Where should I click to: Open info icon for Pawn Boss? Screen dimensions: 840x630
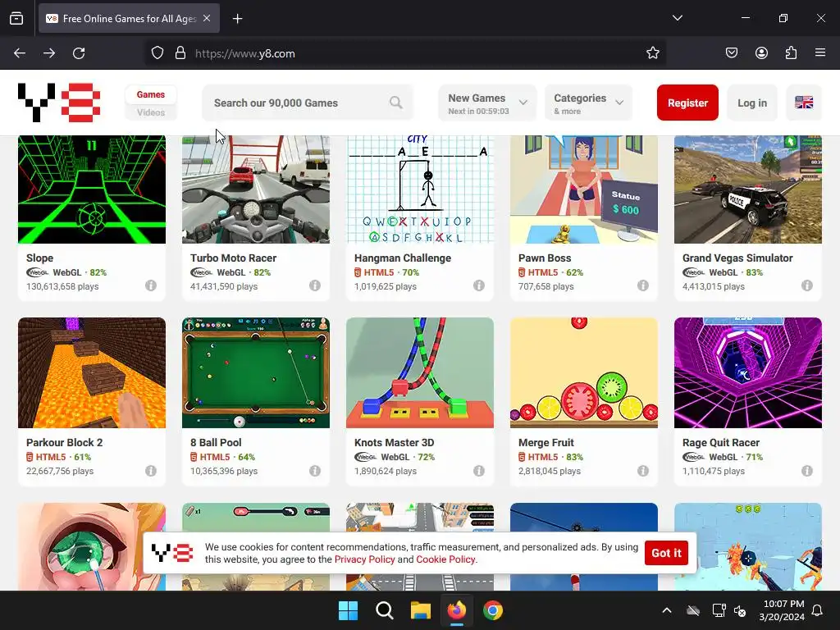pyautogui.click(x=643, y=285)
